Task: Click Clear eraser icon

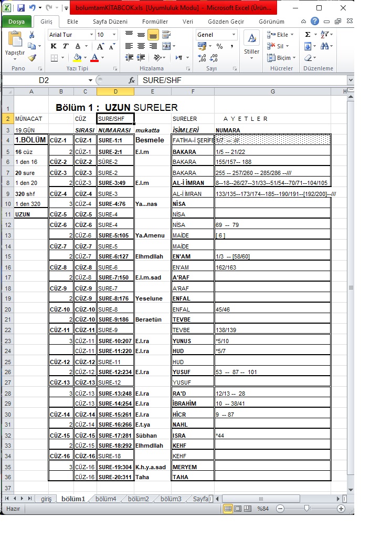Action: pos(308,58)
